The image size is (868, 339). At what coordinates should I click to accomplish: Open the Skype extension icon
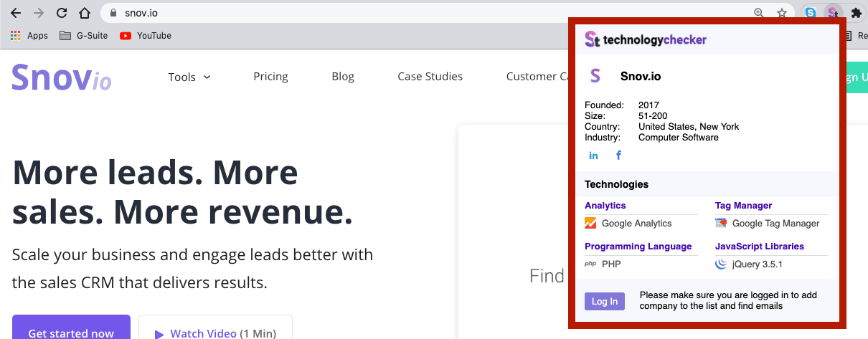(810, 13)
